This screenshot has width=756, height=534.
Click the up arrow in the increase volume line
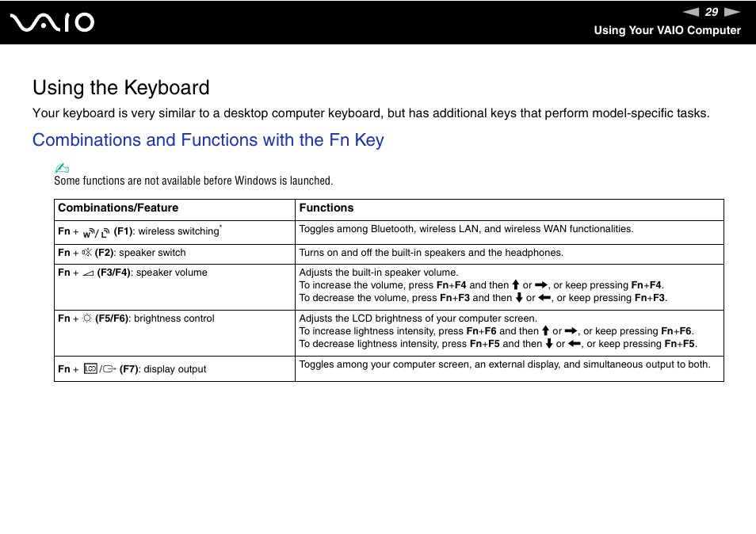coord(515,285)
